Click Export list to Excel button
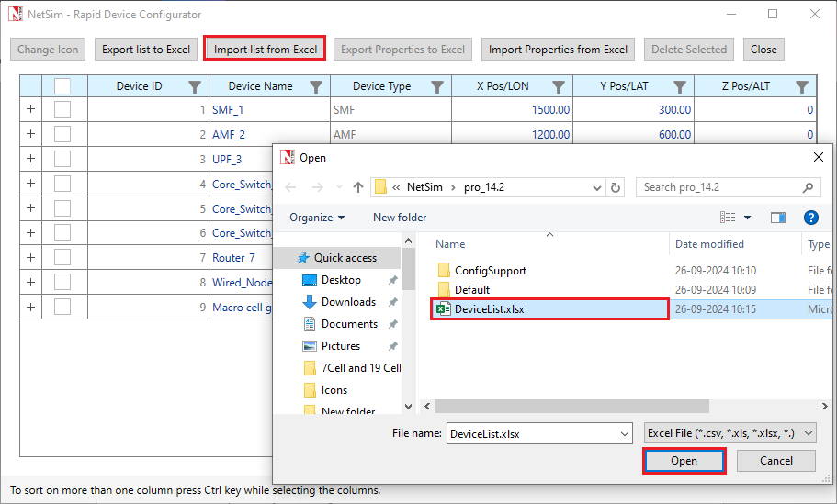 (146, 50)
